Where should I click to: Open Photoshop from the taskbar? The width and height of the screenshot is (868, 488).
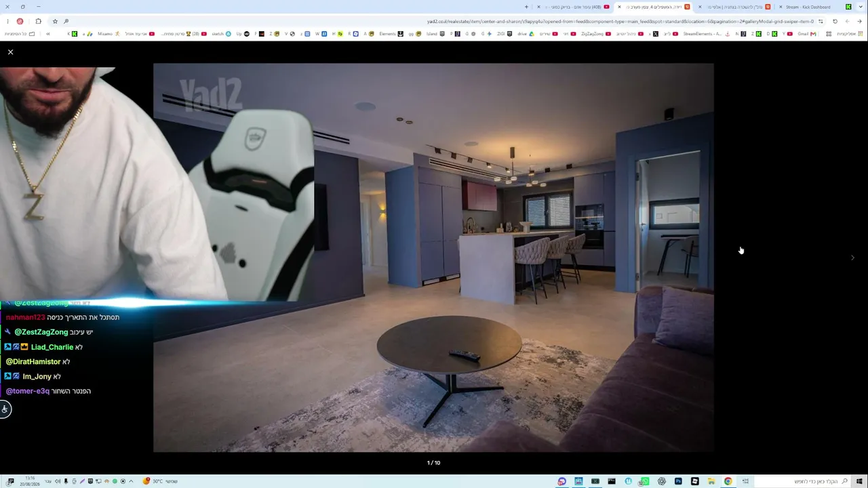[678, 481]
